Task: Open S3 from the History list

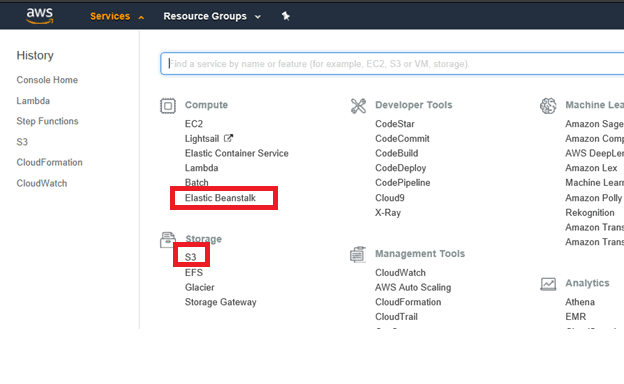Action: (x=22, y=142)
